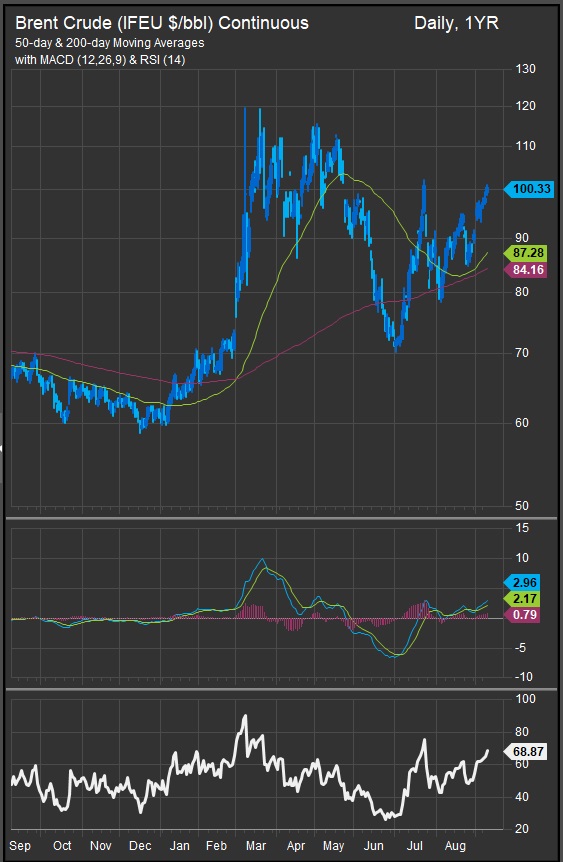Click the Dec label on time axis

coord(140,846)
